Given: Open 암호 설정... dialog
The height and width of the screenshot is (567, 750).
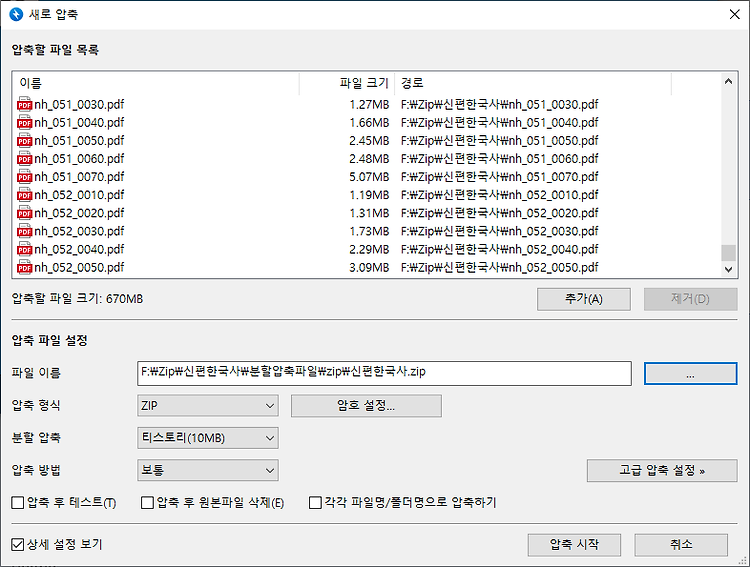Looking at the screenshot, I should tap(366, 406).
